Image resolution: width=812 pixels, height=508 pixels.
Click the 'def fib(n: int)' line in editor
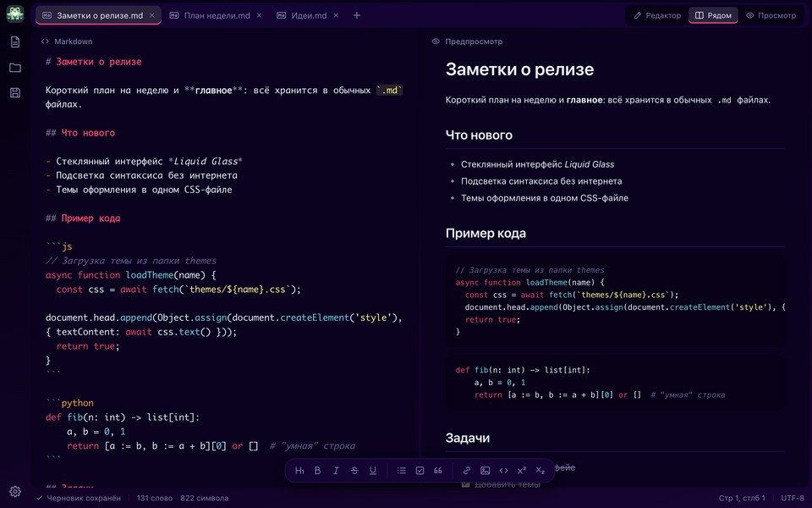(x=122, y=417)
